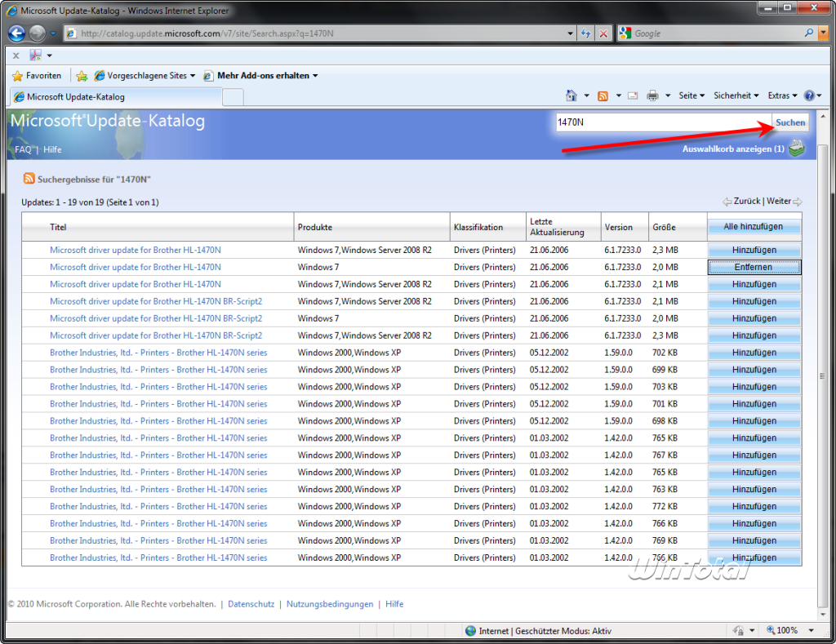Open the Favoriten star panel

pos(18,76)
